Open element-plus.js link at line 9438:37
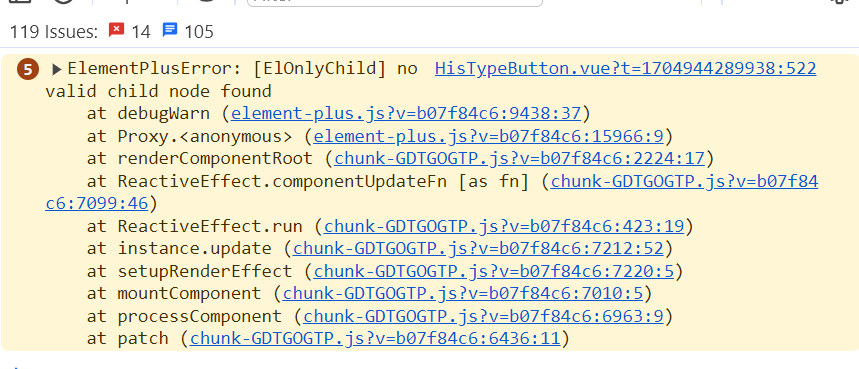The image size is (859, 369). click(x=406, y=113)
